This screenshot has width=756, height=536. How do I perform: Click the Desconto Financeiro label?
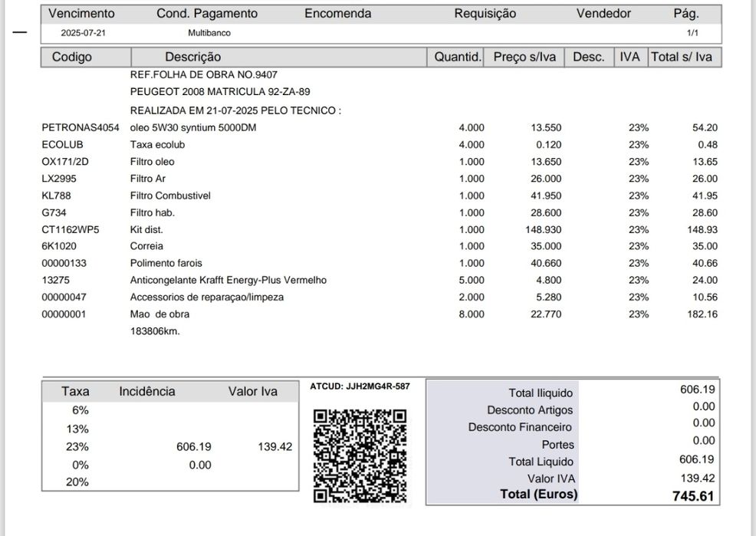pos(520,427)
